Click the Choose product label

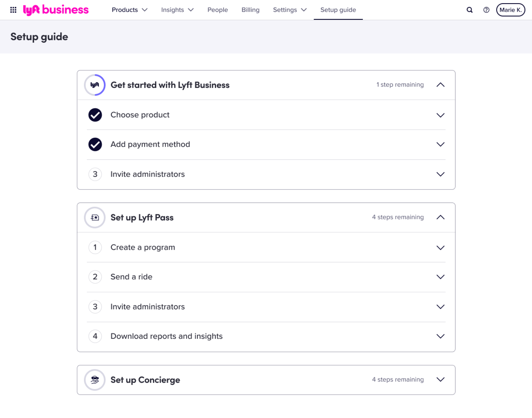click(x=140, y=115)
